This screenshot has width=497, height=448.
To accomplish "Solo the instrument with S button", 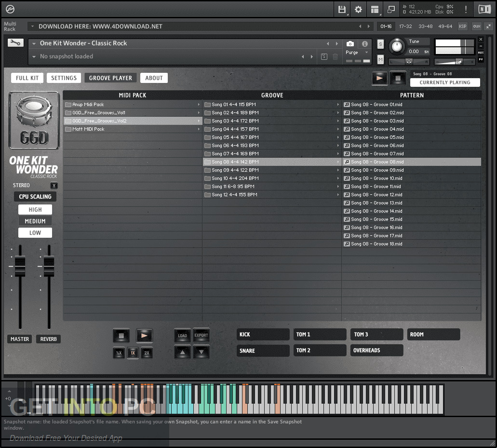I will point(380,44).
